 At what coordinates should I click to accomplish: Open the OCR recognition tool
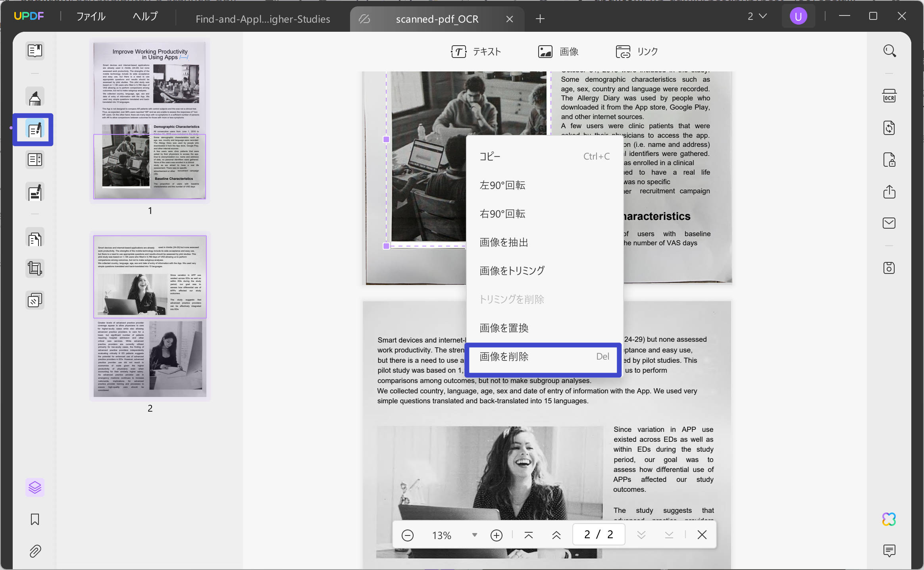point(889,96)
